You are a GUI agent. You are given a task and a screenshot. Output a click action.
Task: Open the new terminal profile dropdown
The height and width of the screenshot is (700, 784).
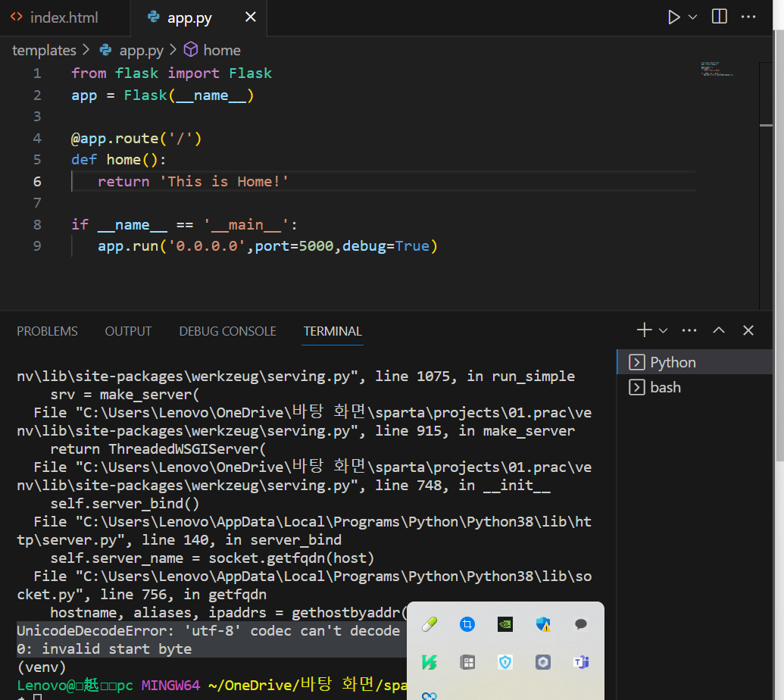(663, 330)
